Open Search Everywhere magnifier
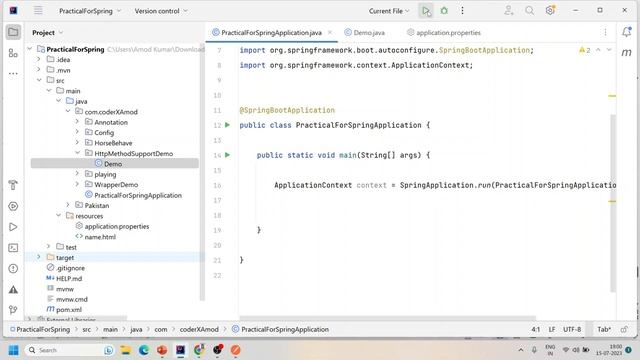Viewport: 640px width, 360px height. click(529, 11)
